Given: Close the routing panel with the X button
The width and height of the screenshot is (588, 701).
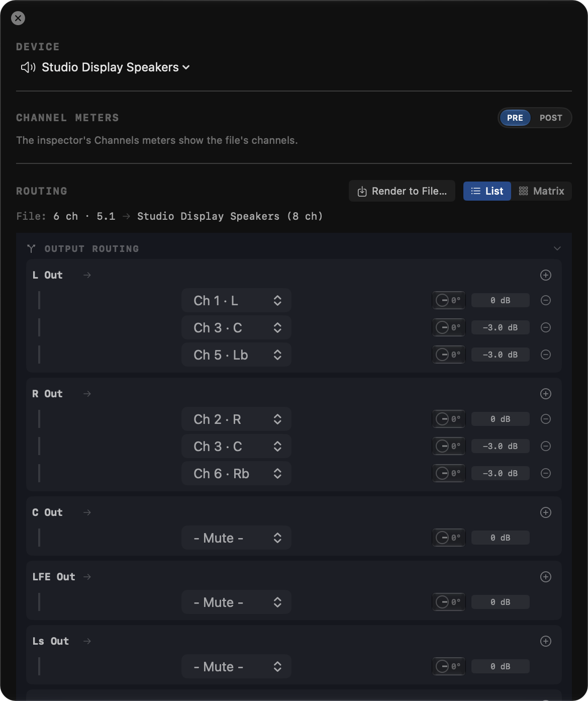Looking at the screenshot, I should (18, 18).
